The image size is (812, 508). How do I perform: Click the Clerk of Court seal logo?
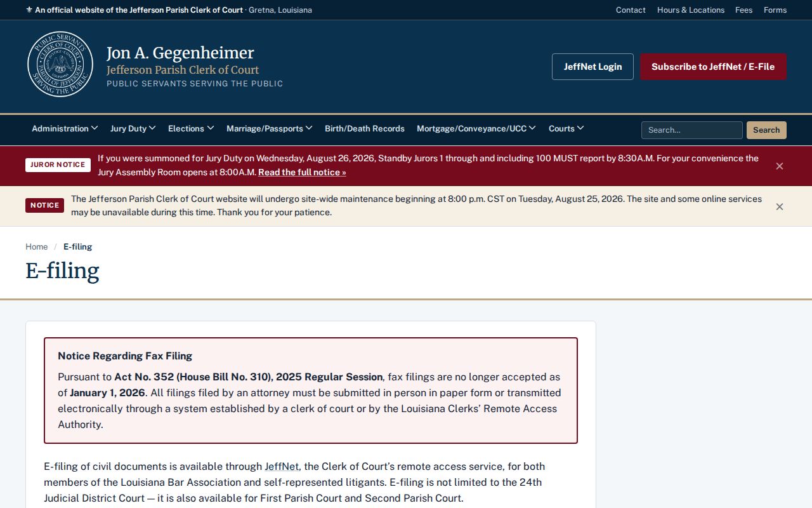click(x=60, y=64)
